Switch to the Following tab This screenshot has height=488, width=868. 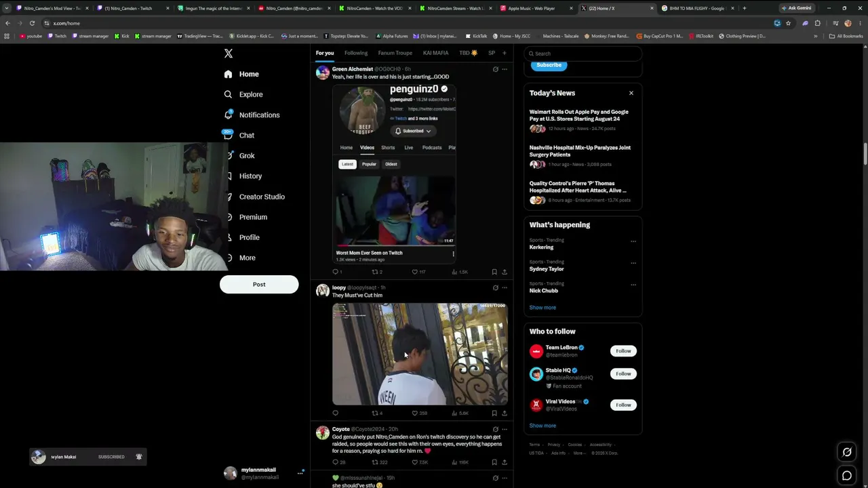click(356, 53)
